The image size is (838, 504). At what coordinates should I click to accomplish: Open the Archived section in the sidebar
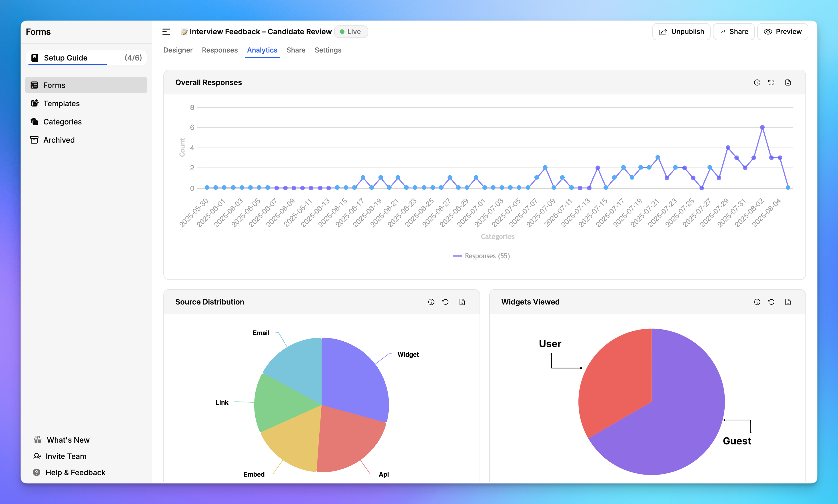pos(59,140)
